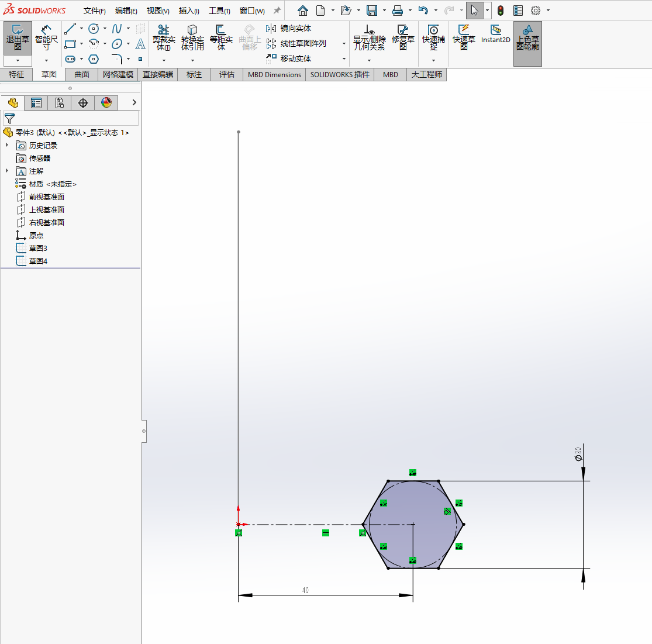Toggle 上色草图轮廓 shaded sketch contours

point(527,38)
